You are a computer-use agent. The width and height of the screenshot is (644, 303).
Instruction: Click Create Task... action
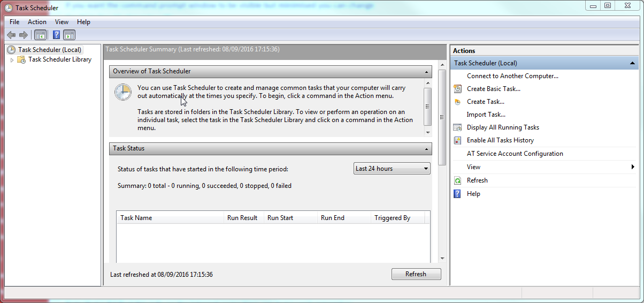(x=486, y=102)
